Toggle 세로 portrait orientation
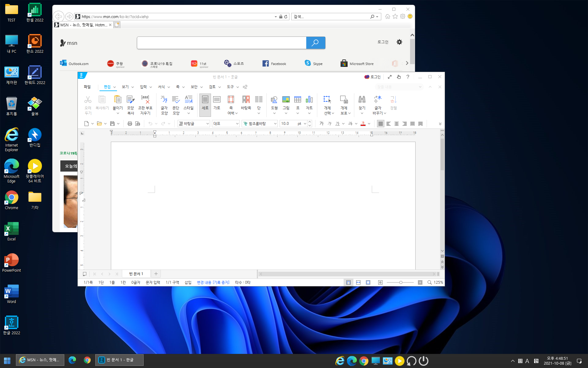The width and height of the screenshot is (588, 368). [205, 105]
